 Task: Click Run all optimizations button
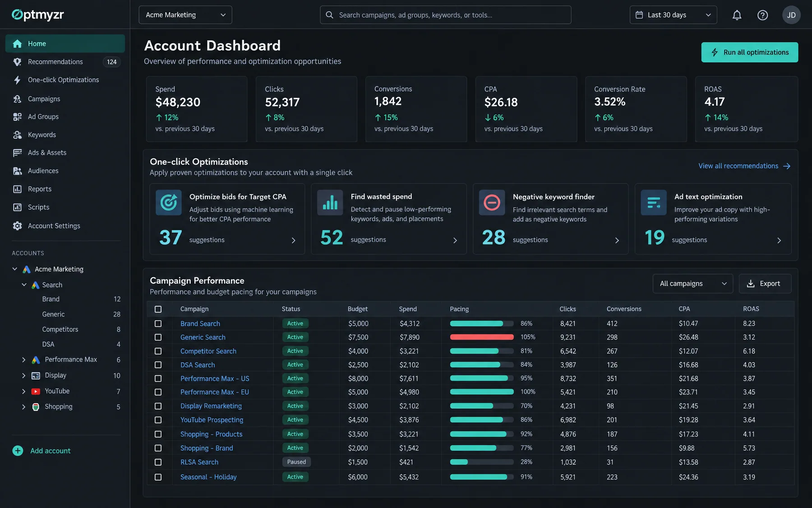pos(749,52)
